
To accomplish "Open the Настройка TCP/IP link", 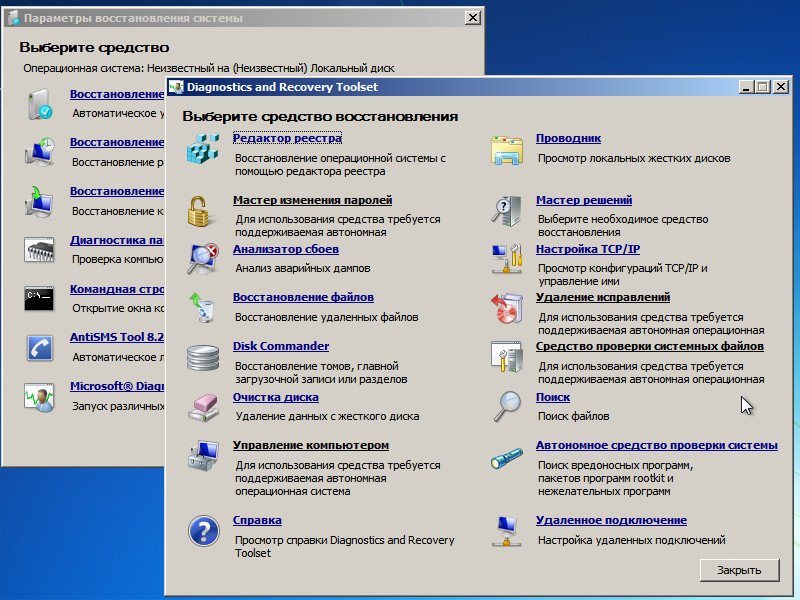I will point(587,249).
